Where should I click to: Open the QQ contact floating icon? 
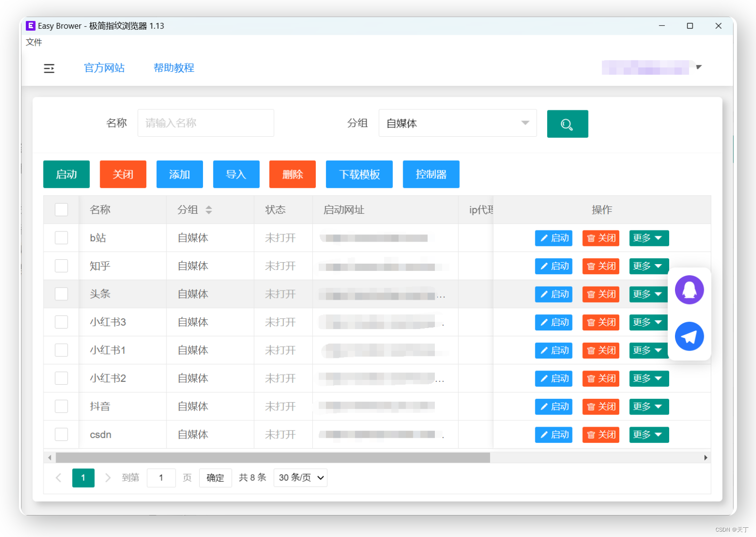[689, 289]
